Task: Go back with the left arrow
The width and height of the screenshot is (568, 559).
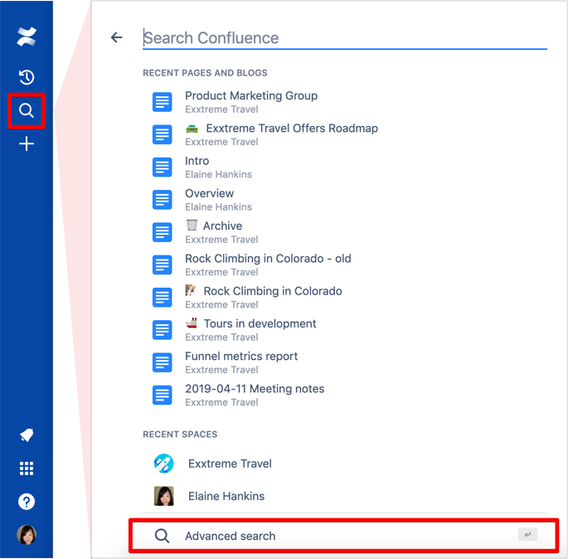Action: [x=117, y=37]
